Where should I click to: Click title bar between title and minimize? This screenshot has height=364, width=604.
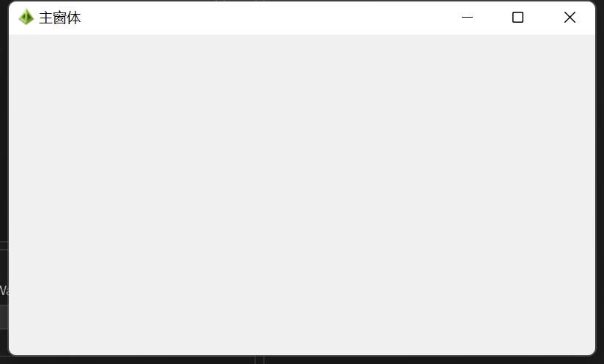(262, 18)
